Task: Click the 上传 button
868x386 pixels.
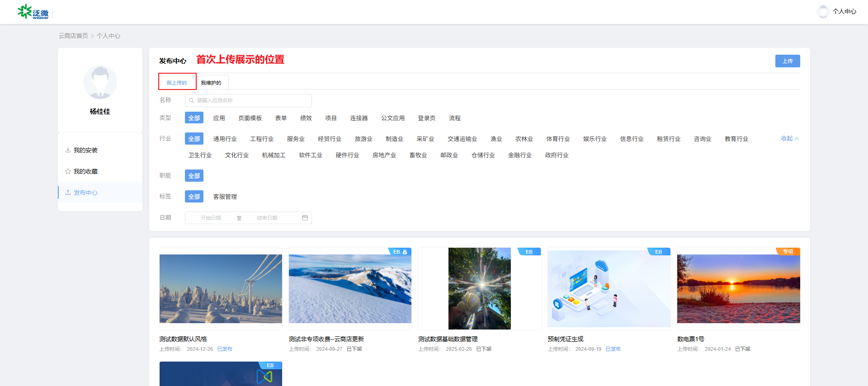Action: tap(788, 61)
